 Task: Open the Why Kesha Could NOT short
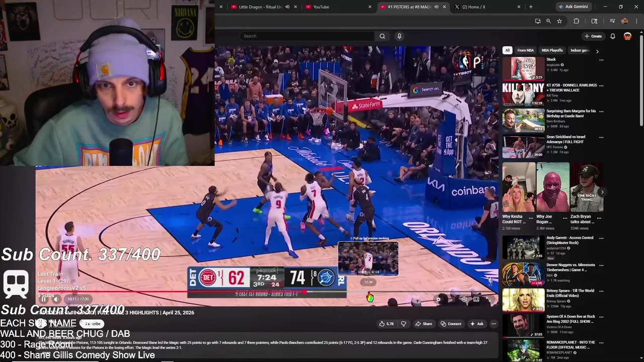[519, 187]
